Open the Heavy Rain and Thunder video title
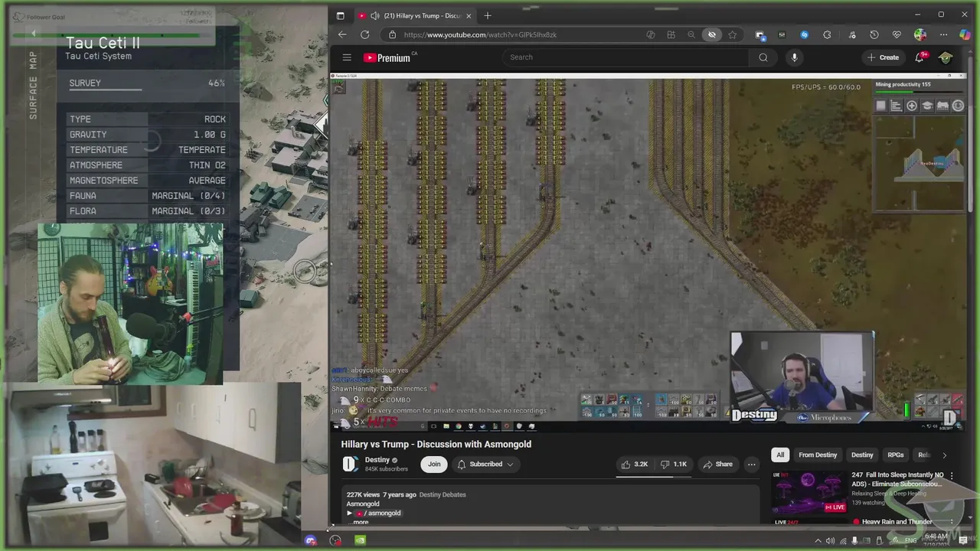Viewport: 980px width, 551px height. (x=897, y=522)
